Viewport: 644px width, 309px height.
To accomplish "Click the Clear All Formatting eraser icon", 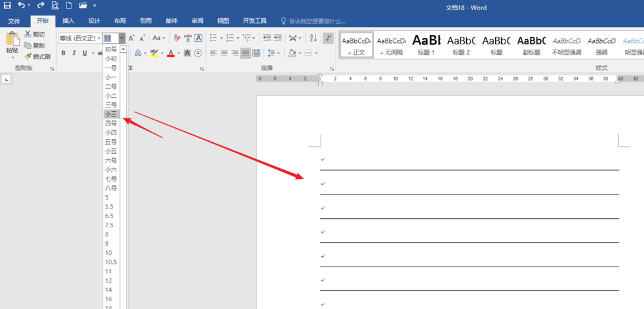I will [177, 38].
